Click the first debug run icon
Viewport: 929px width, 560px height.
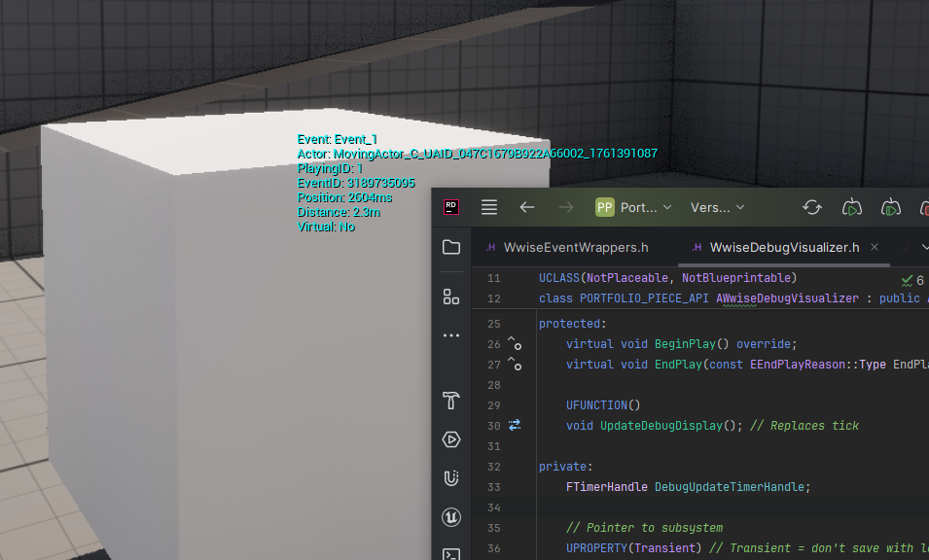point(851,207)
